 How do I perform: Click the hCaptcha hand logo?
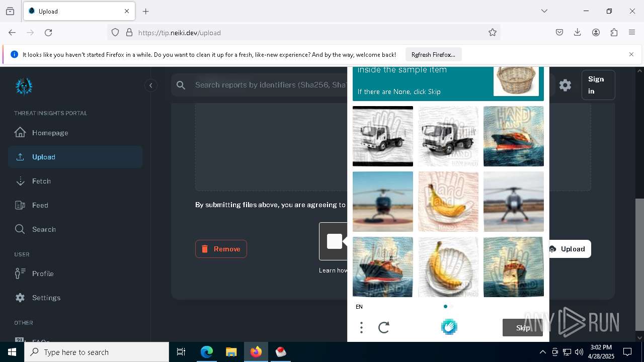coord(449,327)
